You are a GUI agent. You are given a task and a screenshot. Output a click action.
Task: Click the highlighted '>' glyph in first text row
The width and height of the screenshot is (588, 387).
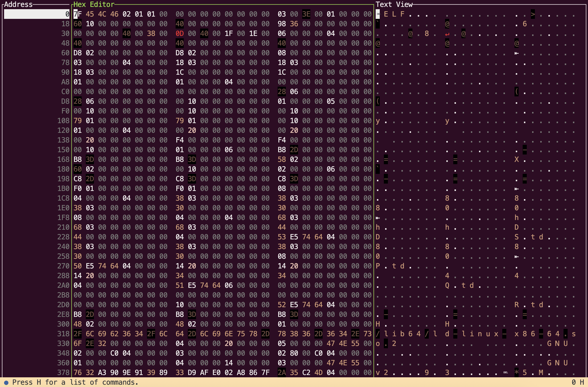tap(533, 14)
